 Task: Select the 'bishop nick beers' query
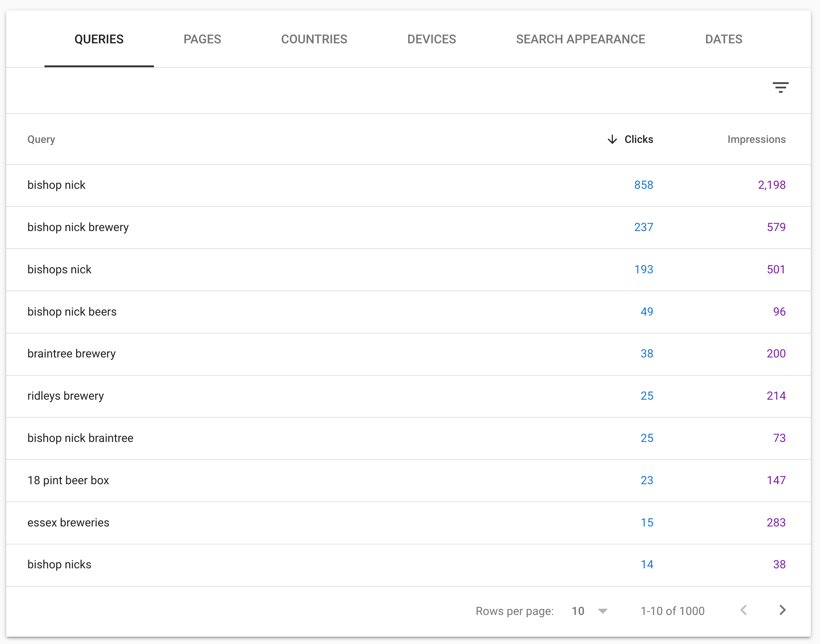[x=72, y=312]
